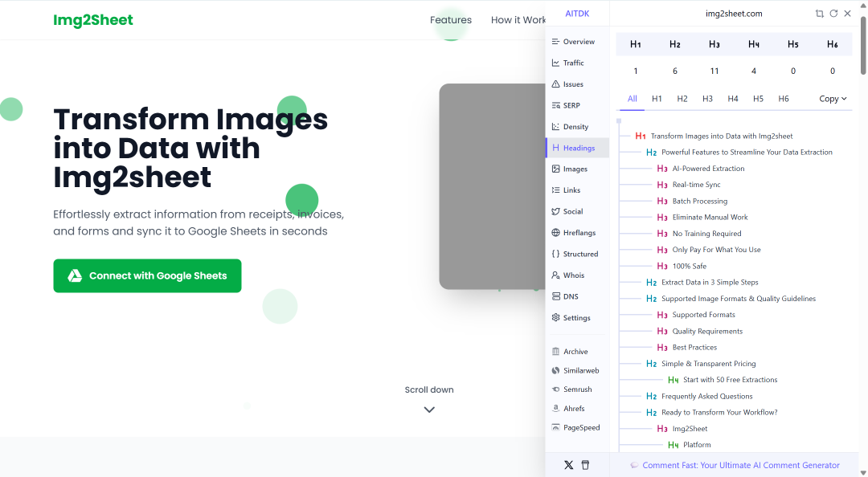868x477 pixels.
Task: Filter headings by H2 tab
Action: tap(682, 99)
